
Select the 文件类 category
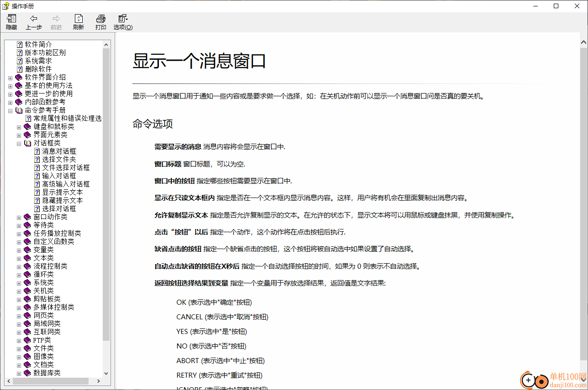(43, 348)
